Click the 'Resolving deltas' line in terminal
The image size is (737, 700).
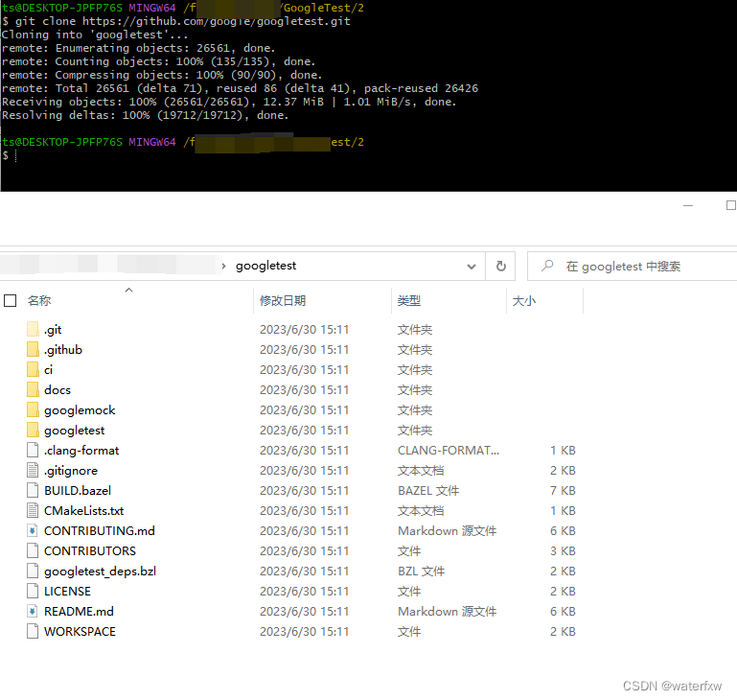point(145,115)
